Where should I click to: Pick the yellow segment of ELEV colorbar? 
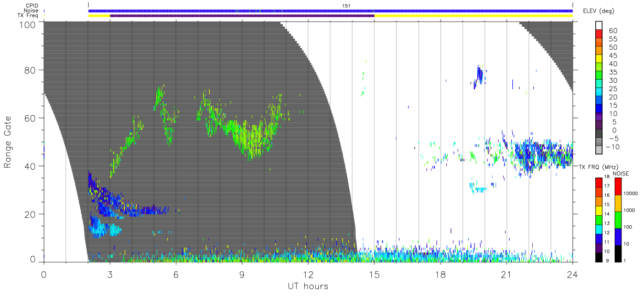click(x=599, y=60)
